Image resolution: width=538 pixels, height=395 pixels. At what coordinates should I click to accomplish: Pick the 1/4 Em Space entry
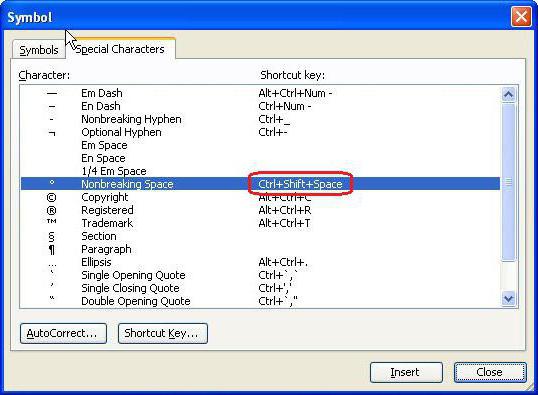click(260, 171)
